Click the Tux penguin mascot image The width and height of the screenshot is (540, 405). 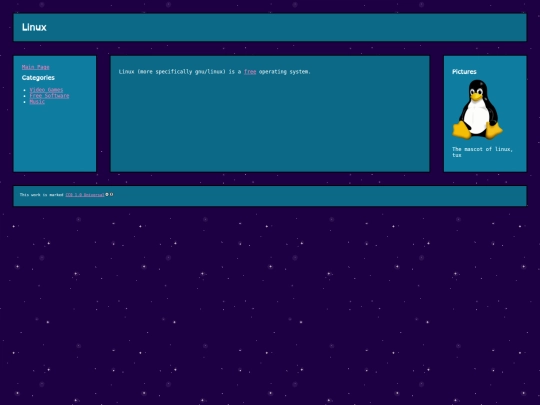477,110
